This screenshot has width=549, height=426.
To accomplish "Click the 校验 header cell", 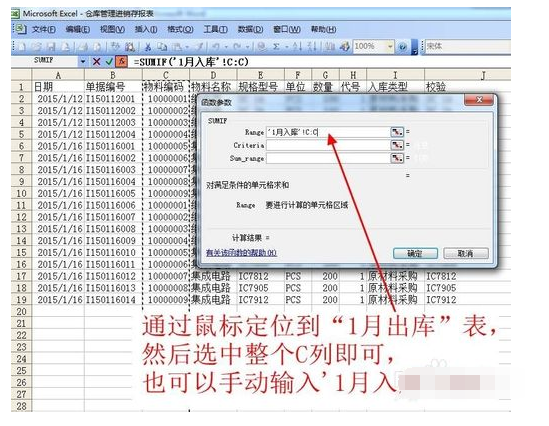I will pos(467,87).
